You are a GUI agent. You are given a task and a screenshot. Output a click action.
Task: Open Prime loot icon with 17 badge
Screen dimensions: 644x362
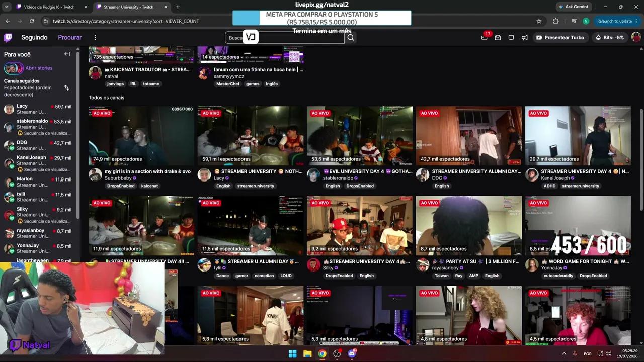pos(485,37)
